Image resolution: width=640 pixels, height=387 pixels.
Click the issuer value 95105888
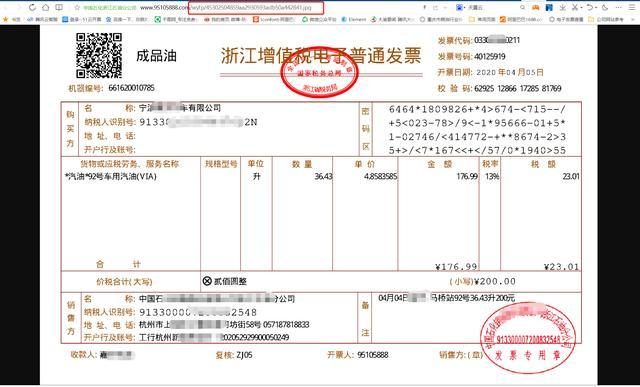(373, 355)
